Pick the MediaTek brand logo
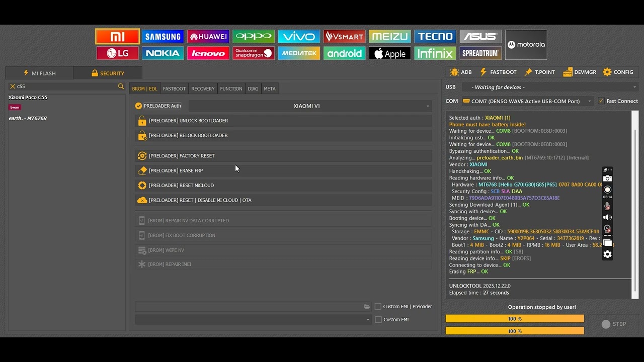The image size is (644, 362). click(299, 53)
